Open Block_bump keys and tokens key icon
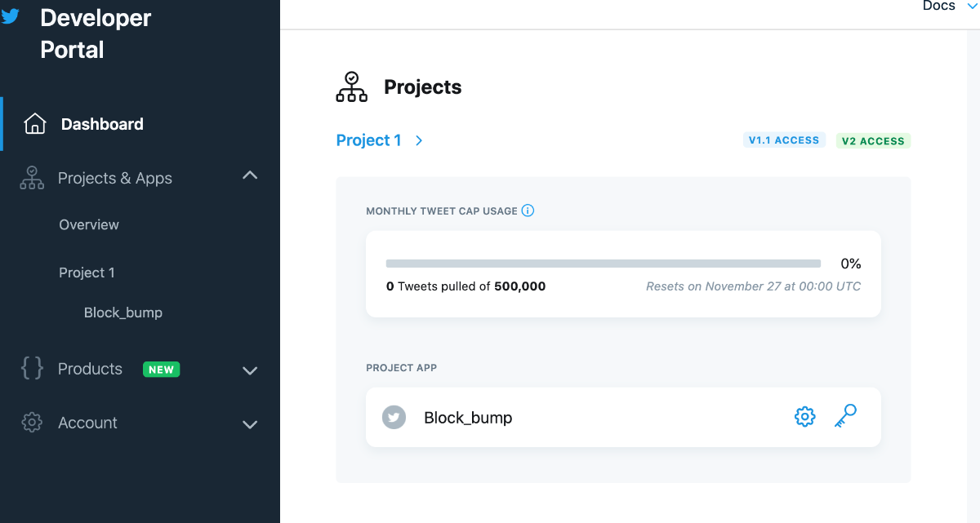Image resolution: width=980 pixels, height=523 pixels. tap(845, 416)
